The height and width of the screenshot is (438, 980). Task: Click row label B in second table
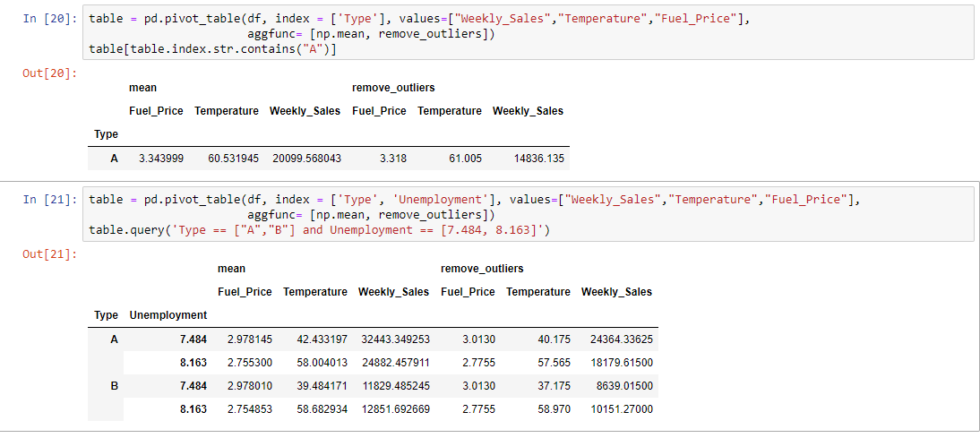coord(114,387)
